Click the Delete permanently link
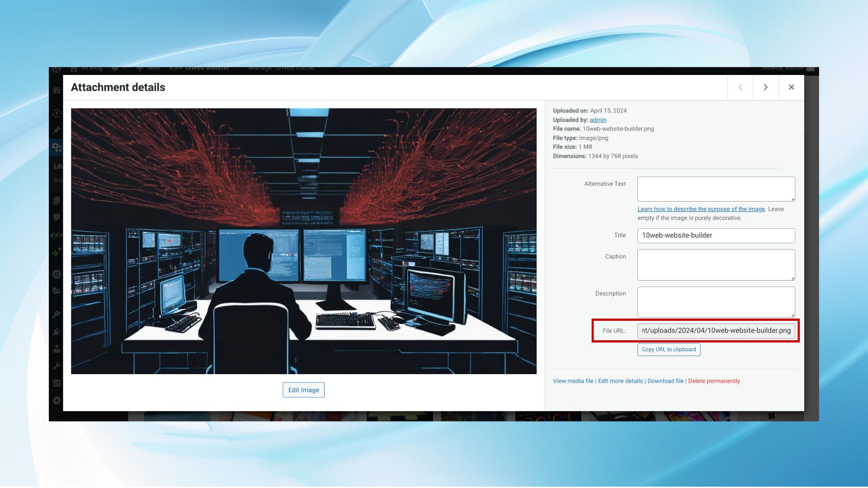The width and height of the screenshot is (868, 488). coord(714,381)
